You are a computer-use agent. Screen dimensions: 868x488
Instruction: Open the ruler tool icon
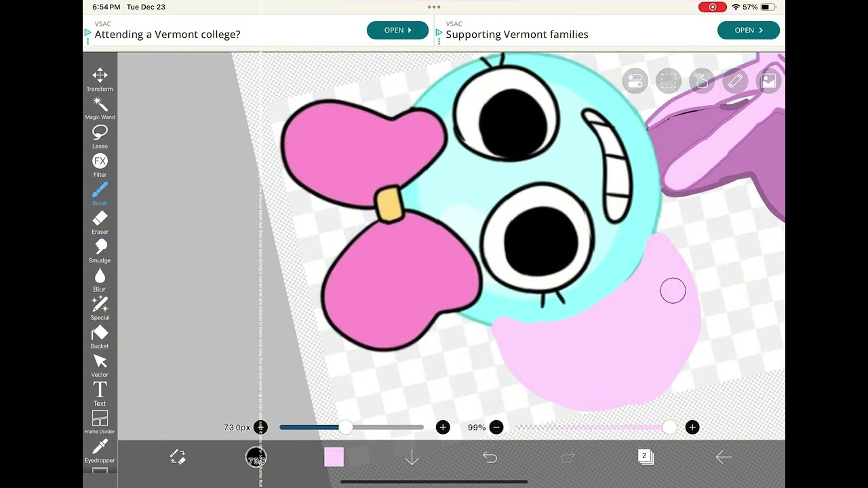pos(735,81)
